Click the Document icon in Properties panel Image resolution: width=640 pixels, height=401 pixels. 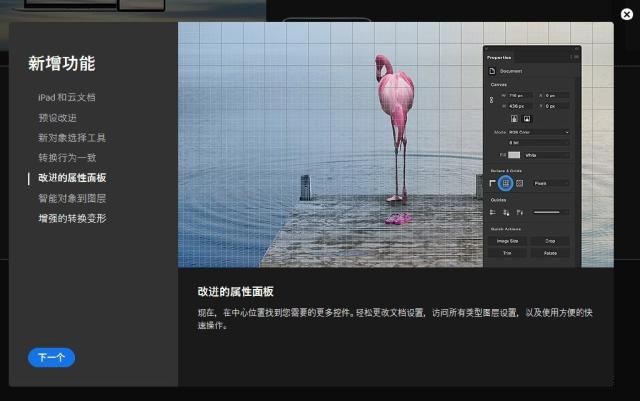[492, 71]
